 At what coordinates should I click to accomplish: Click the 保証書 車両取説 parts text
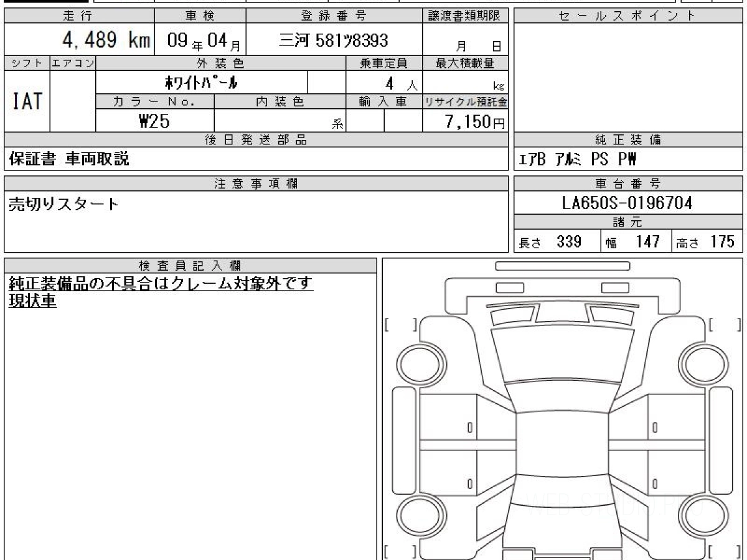(x=69, y=159)
